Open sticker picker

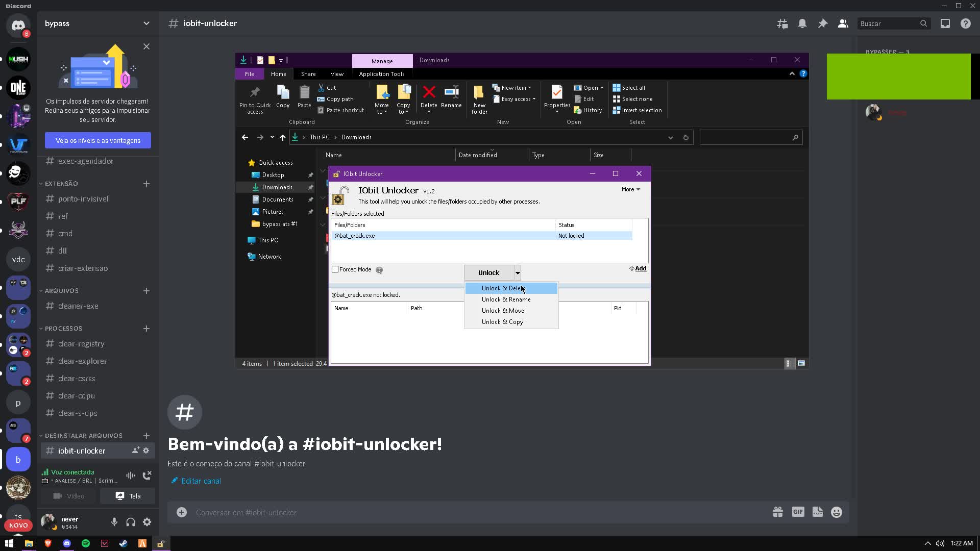coord(818,512)
